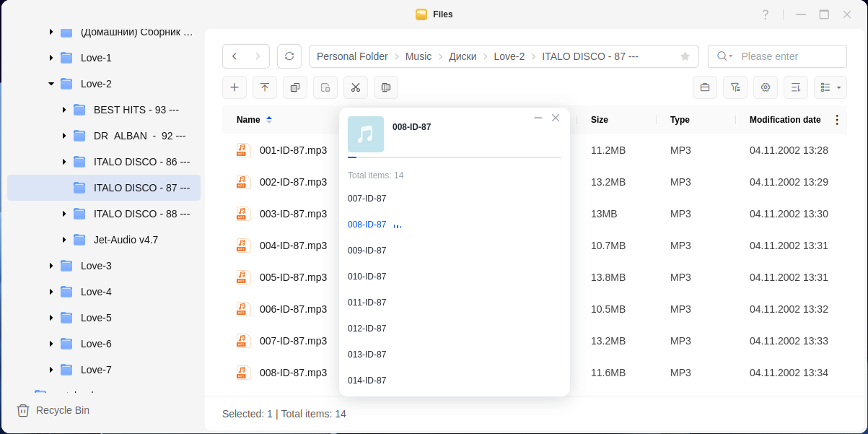The width and height of the screenshot is (868, 434).
Task: Open the list view mode dropdown
Action: pyautogui.click(x=830, y=87)
